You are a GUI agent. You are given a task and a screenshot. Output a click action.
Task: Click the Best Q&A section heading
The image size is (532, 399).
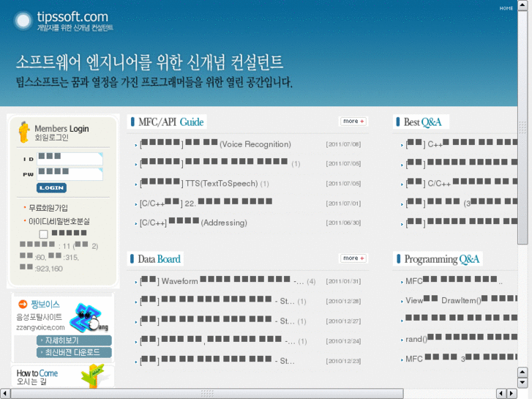pyautogui.click(x=421, y=122)
